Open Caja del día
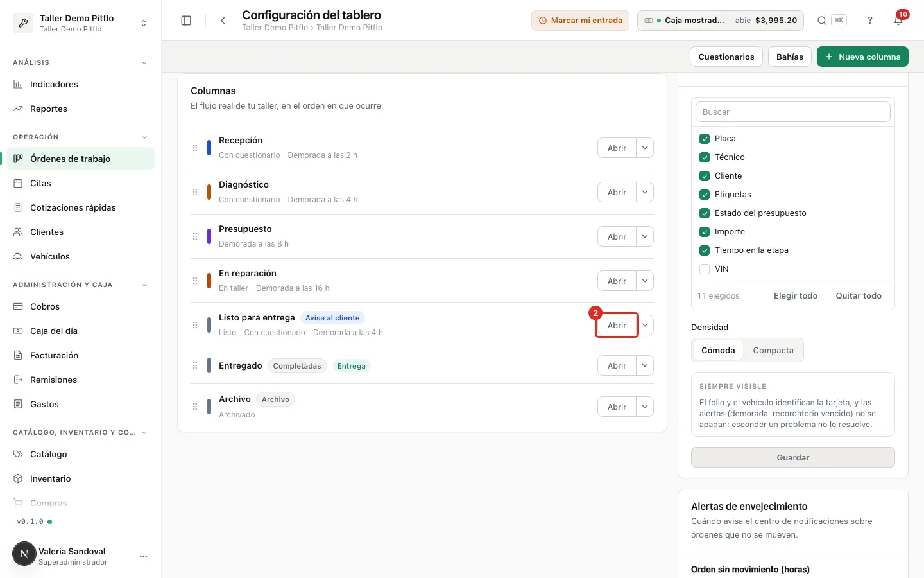The width and height of the screenshot is (924, 578). (x=80, y=331)
